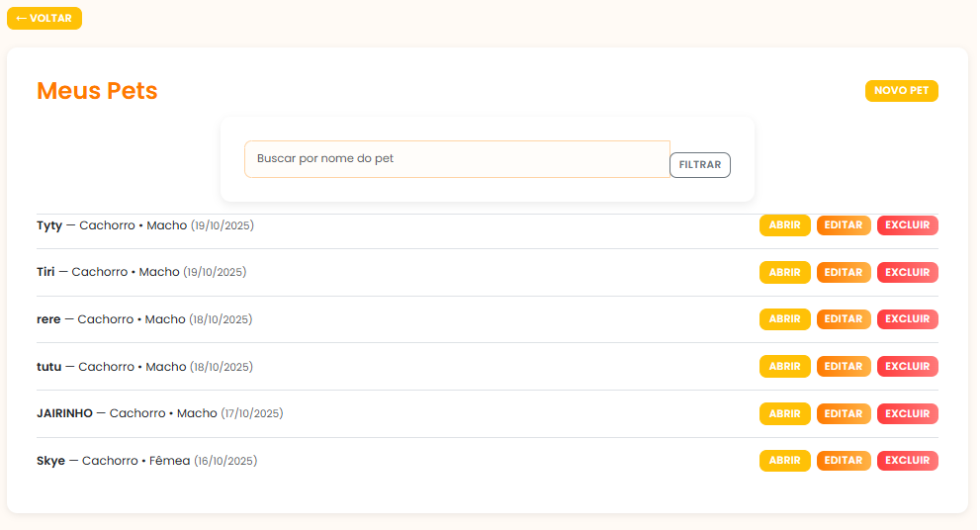Open the JAIRINHO pet record
Screen dimensions: 980x530
(x=784, y=413)
